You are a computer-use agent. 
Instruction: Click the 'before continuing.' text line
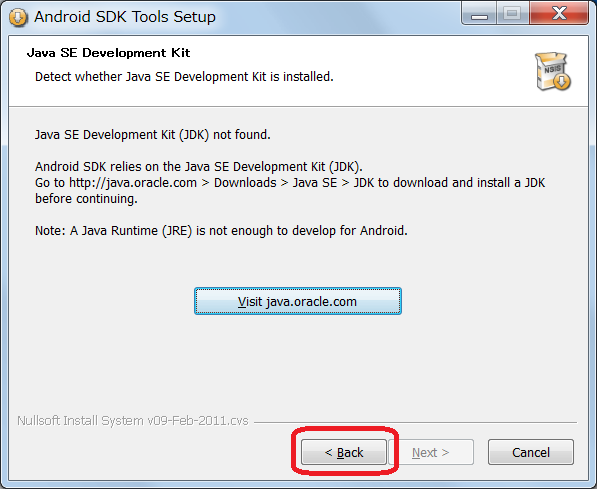[x=86, y=199]
